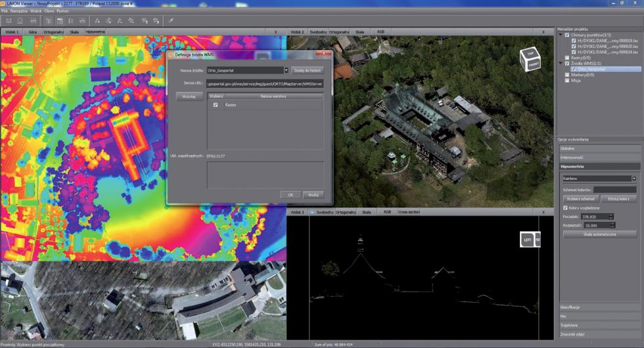Viewport: 644px width, 348px height.
Task: Expand the Trajektorie section
Action: 599,326
